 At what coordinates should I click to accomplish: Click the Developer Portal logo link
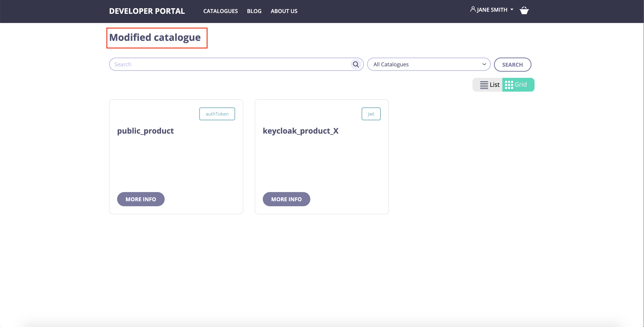tap(147, 11)
